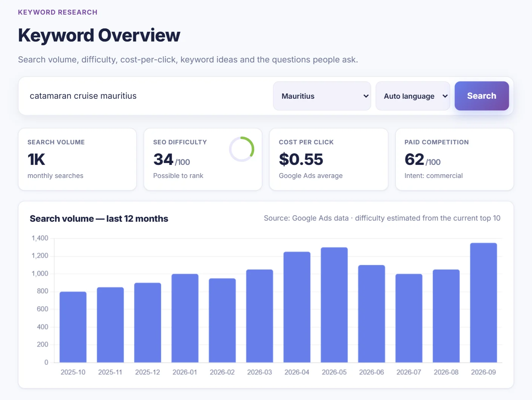This screenshot has width=532, height=400.
Task: Expand the Auto language dropdown
Action: pos(413,96)
